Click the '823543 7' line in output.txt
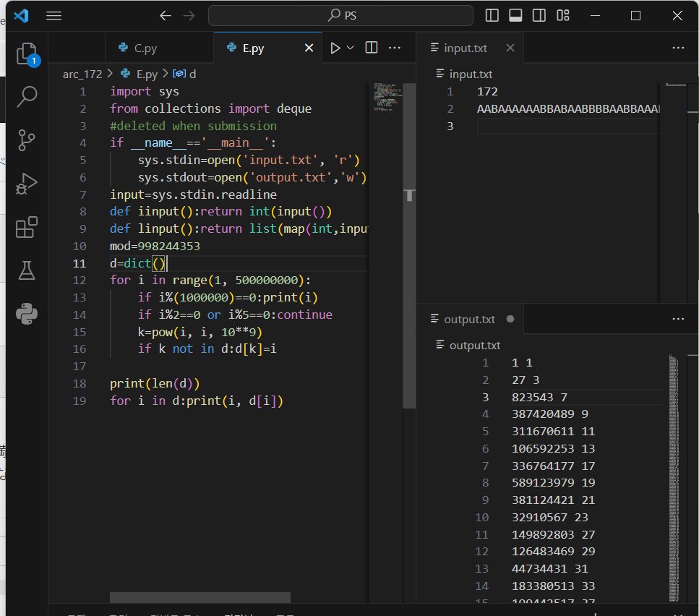 click(x=539, y=397)
